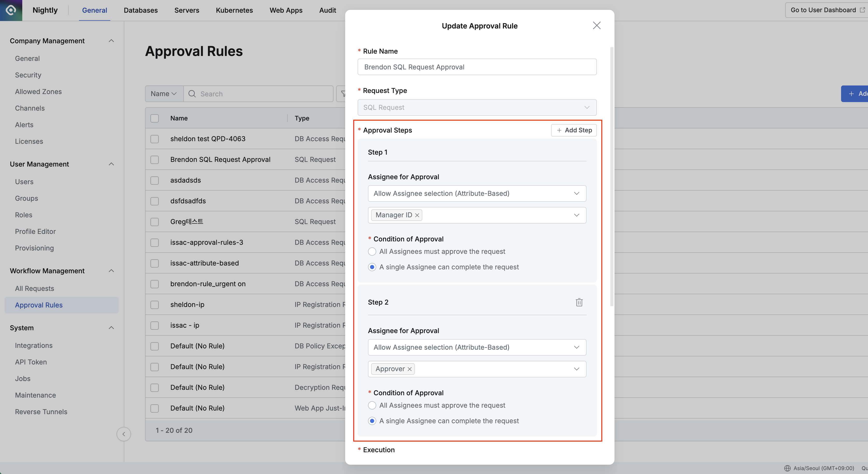This screenshot has height=474, width=868.
Task: Open the Kubernetes tab
Action: 234,10
